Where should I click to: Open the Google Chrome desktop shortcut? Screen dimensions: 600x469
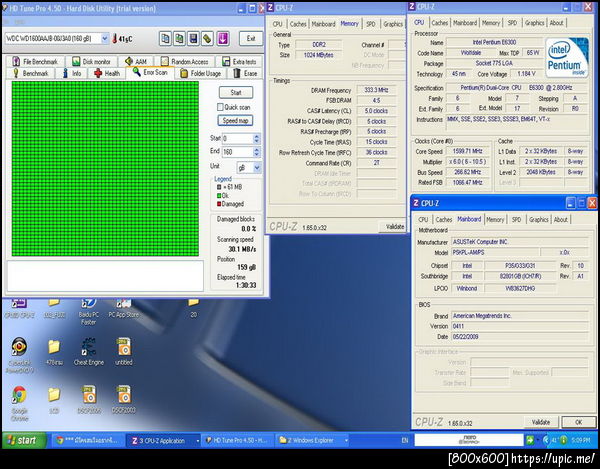tap(19, 403)
